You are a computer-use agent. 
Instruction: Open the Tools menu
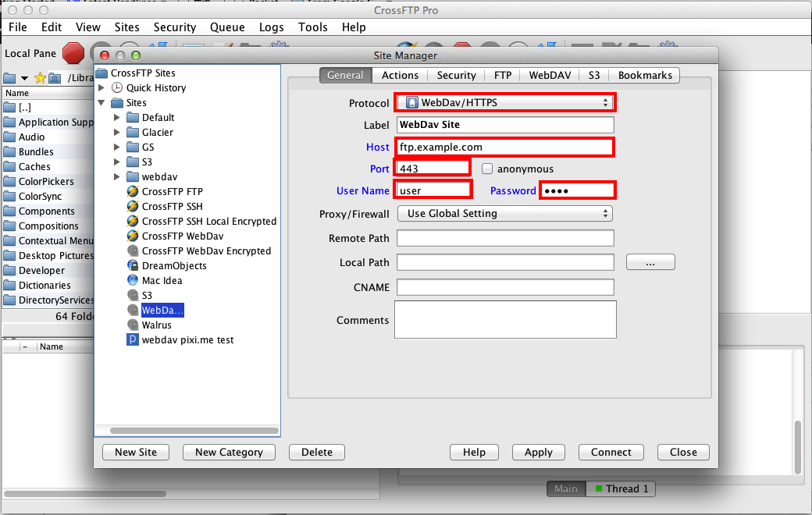[313, 27]
